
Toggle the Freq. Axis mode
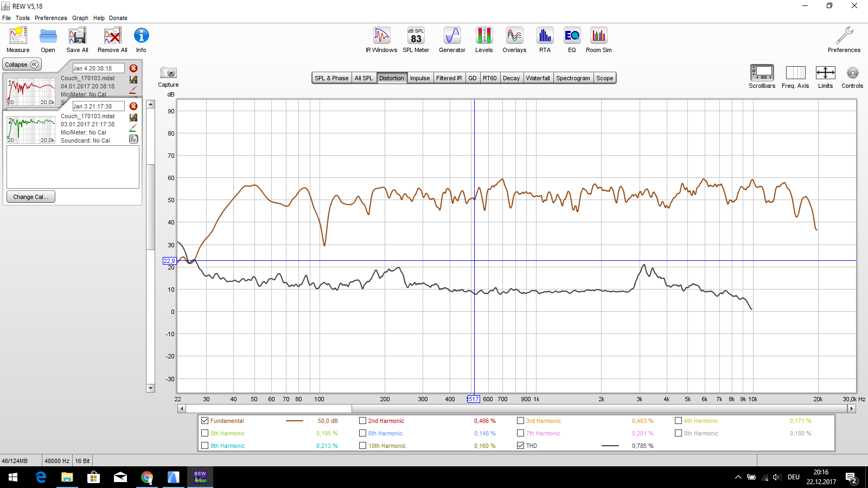click(x=795, y=76)
